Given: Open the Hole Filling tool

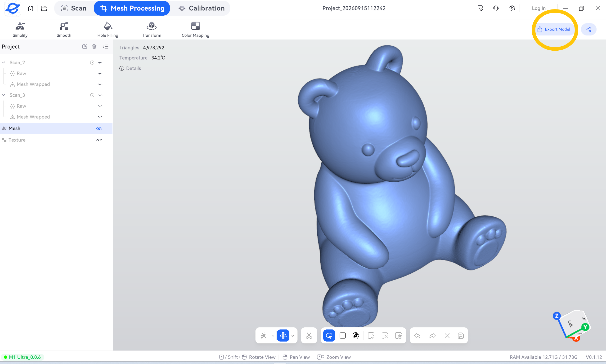Looking at the screenshot, I should point(108,29).
